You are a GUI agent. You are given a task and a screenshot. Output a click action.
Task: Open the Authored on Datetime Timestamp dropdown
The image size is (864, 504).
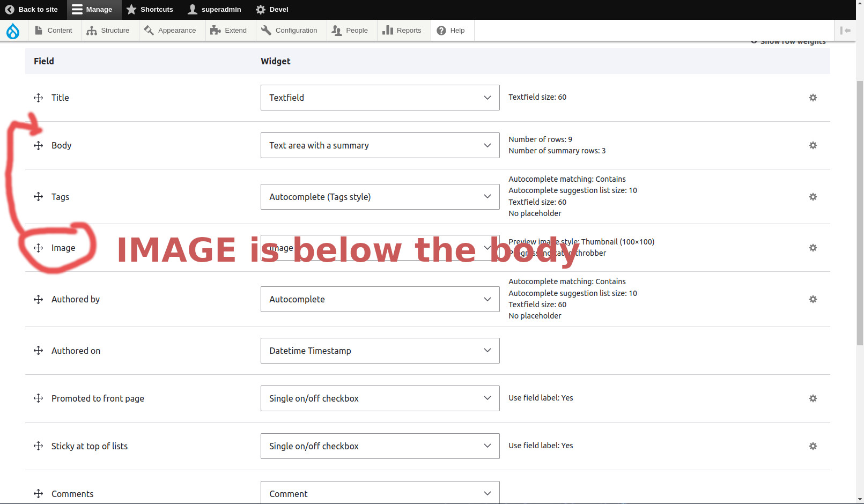click(380, 351)
